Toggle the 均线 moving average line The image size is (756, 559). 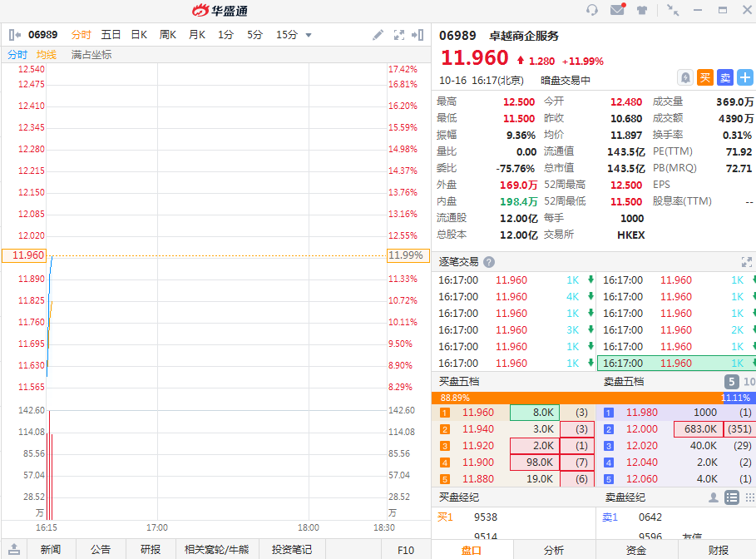tap(47, 55)
